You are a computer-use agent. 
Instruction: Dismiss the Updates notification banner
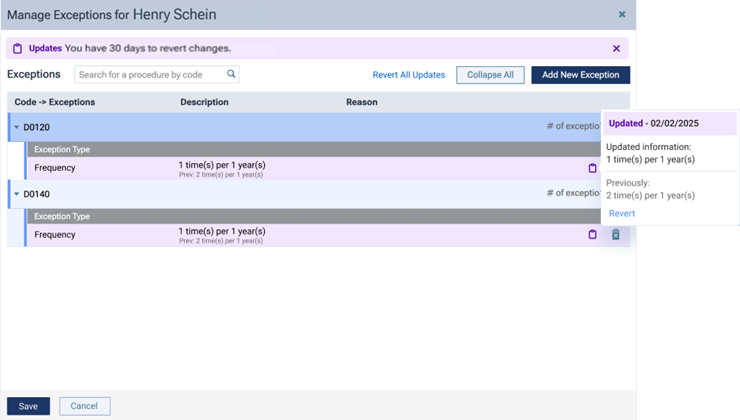point(616,48)
